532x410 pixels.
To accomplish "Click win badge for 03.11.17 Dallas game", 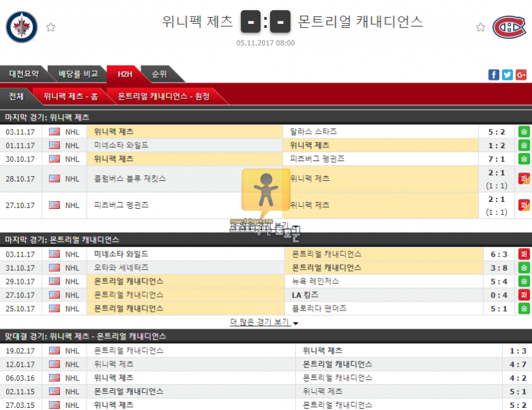I will [x=524, y=132].
